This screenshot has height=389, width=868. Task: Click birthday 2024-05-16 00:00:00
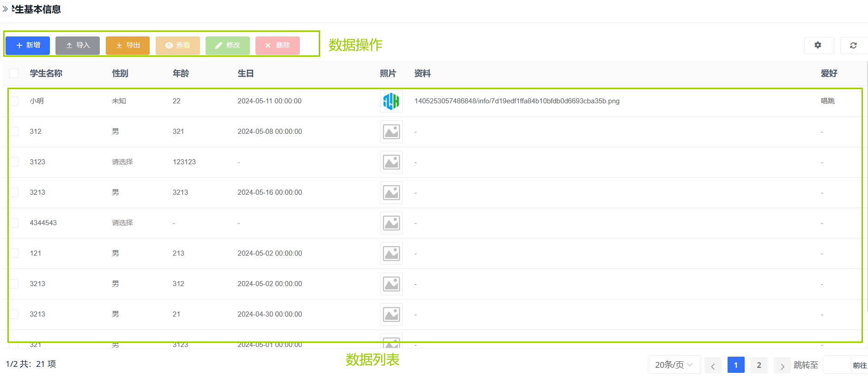coord(270,192)
